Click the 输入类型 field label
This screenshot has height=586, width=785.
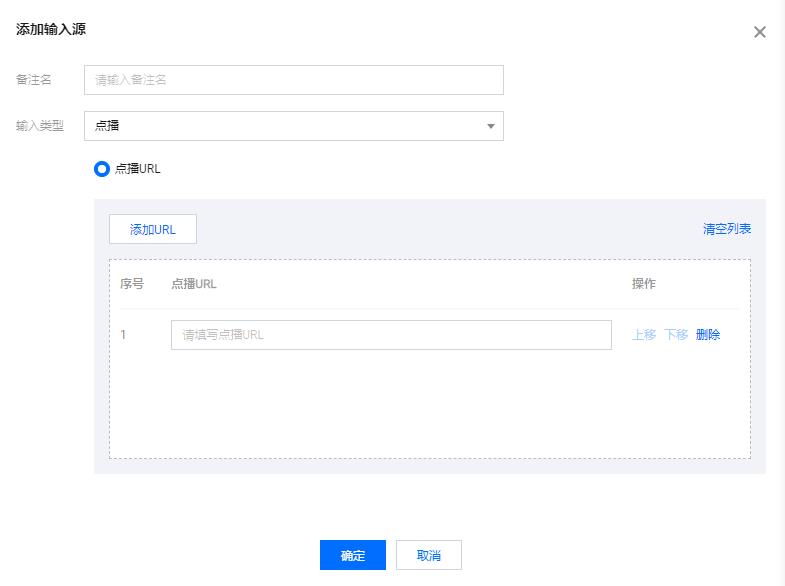click(40, 126)
